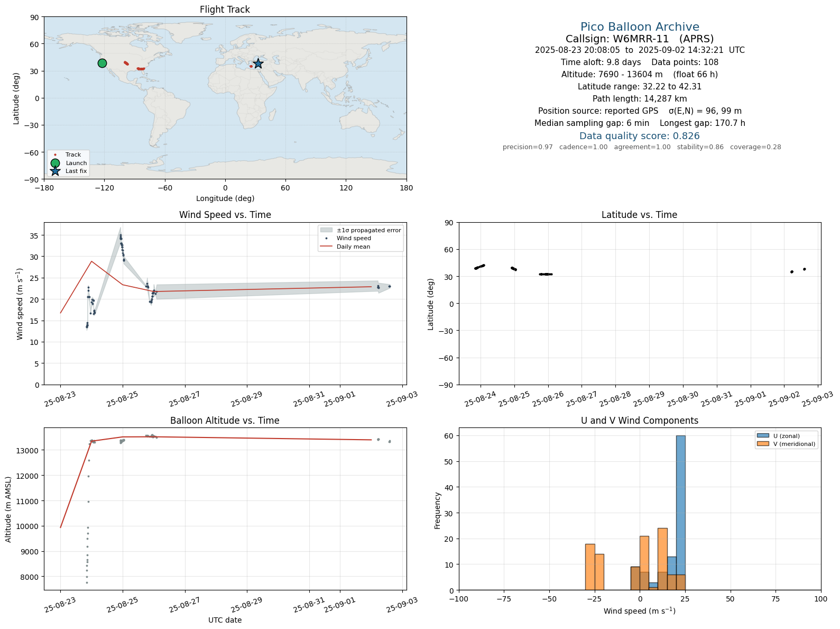
Task: Click the 'Frequency' axis label on the histogram
Action: coord(438,511)
